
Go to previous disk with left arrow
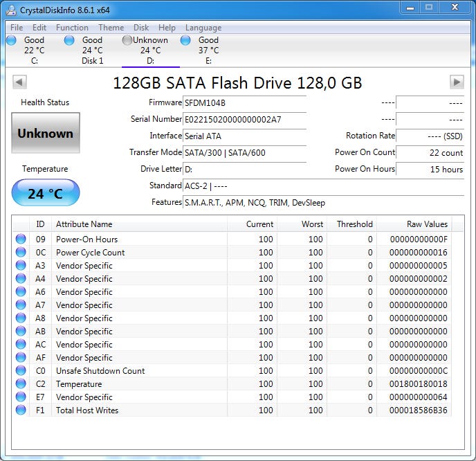pos(19,82)
